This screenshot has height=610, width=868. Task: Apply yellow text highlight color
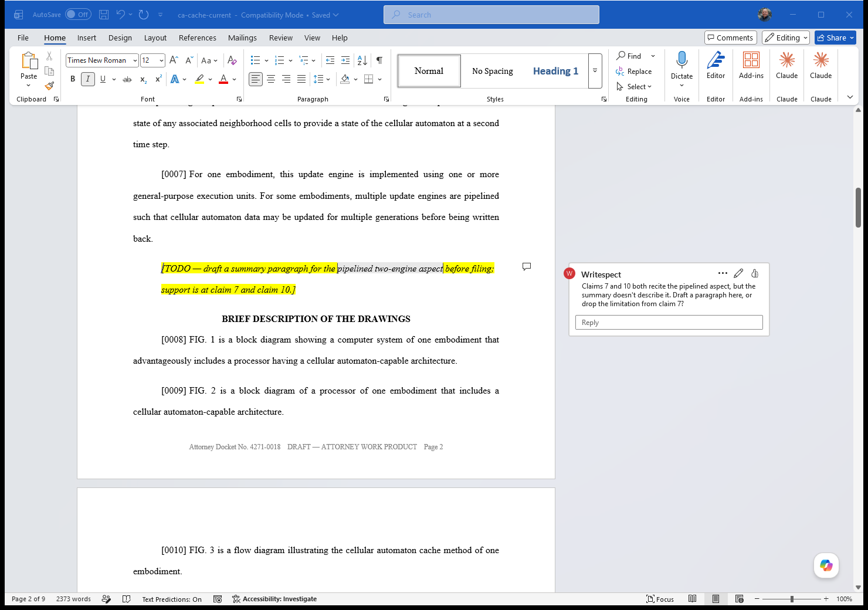click(x=199, y=79)
